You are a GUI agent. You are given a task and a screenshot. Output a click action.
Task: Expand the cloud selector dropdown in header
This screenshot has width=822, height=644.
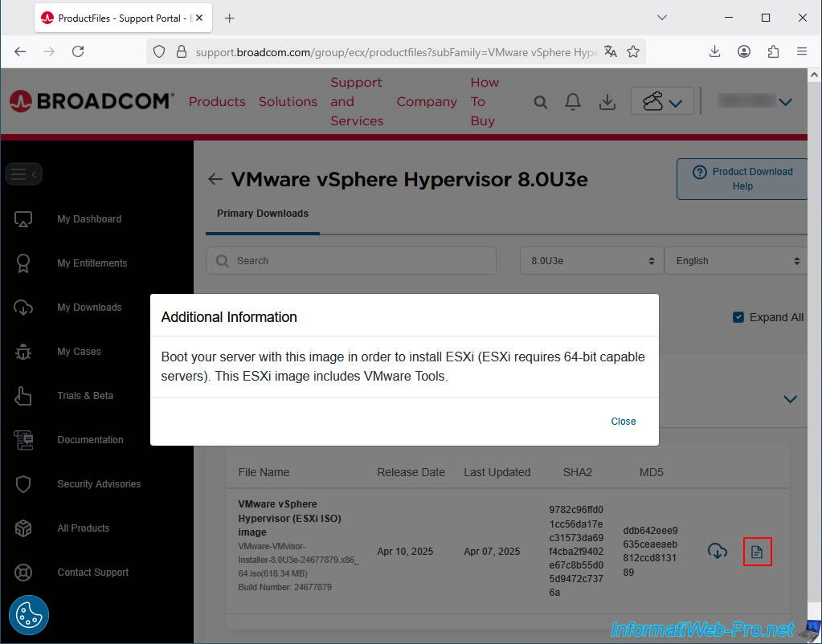[662, 102]
